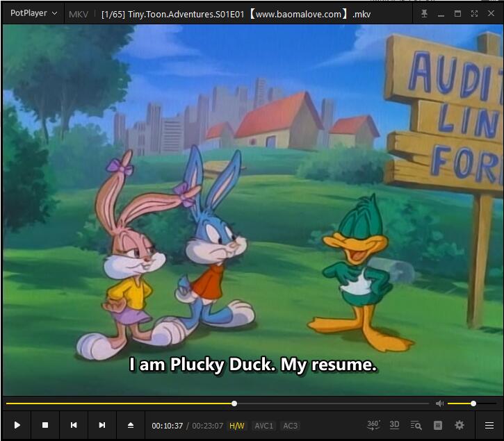
Task: Open a file with the eject button
Action: [x=131, y=425]
